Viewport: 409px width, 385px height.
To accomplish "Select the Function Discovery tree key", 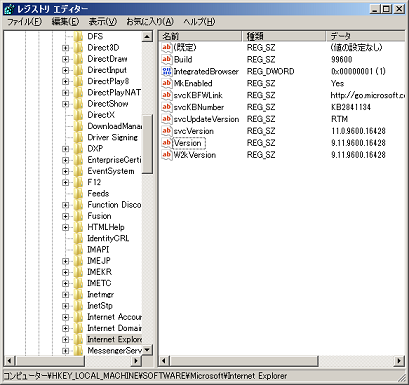I will point(114,205).
